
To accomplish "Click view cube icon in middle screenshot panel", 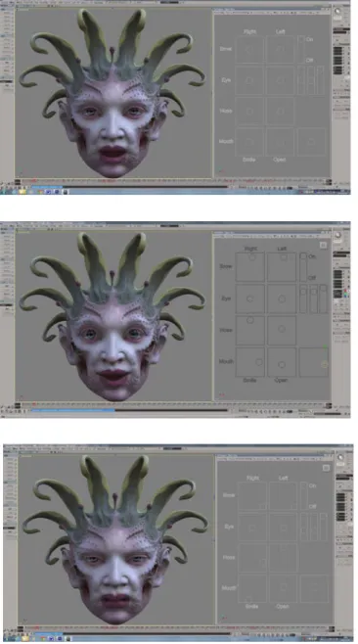I will click(323, 246).
